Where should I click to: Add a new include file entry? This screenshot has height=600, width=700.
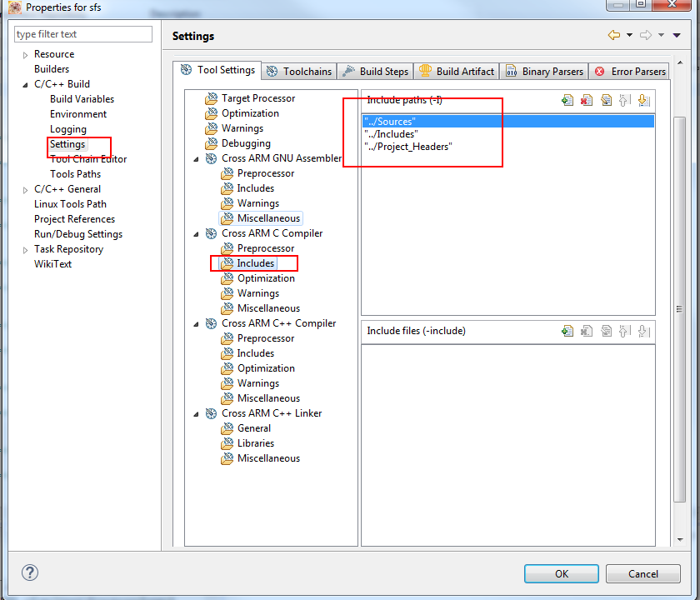pyautogui.click(x=567, y=331)
